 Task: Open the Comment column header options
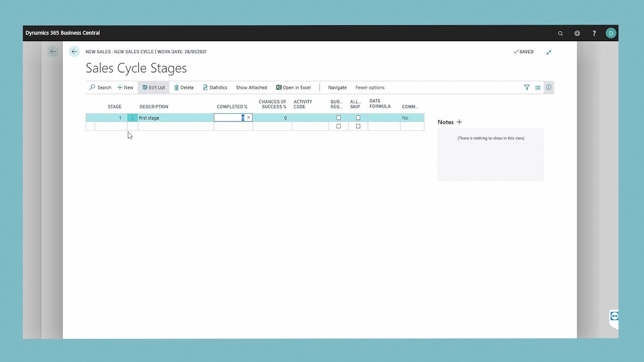(410, 107)
